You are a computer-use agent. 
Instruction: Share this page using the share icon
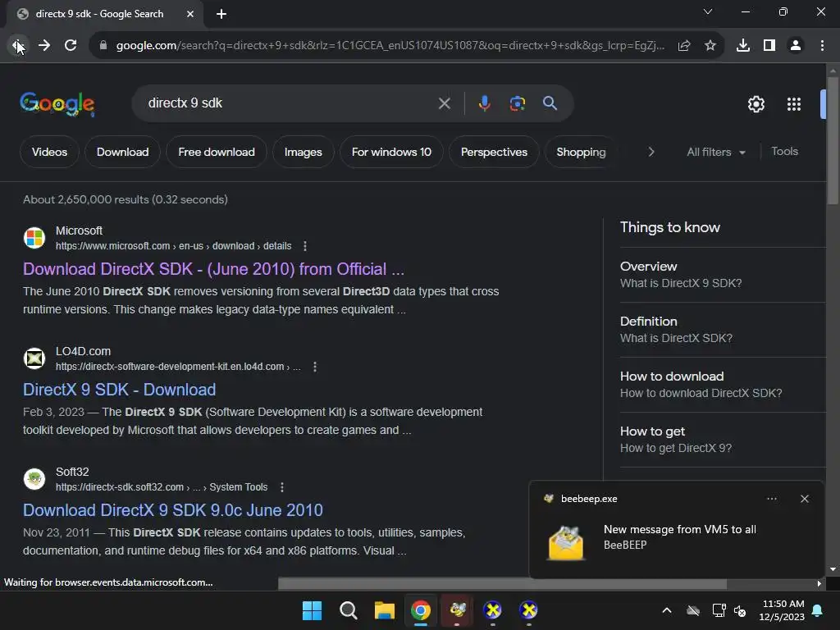coord(684,46)
